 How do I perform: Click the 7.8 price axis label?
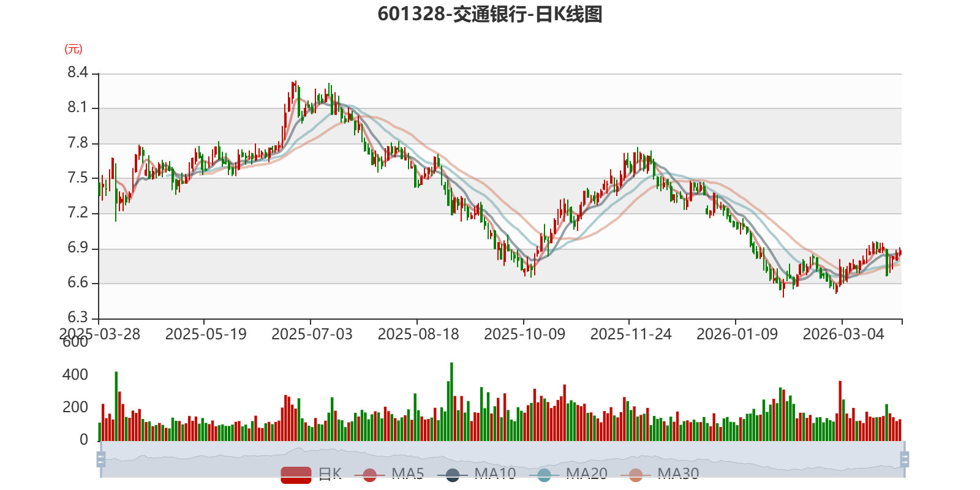click(x=78, y=143)
